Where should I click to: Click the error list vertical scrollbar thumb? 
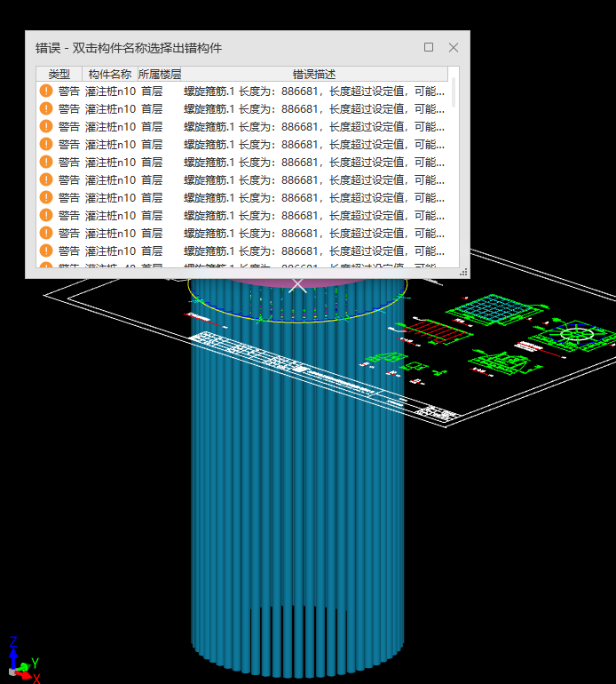pyautogui.click(x=454, y=92)
